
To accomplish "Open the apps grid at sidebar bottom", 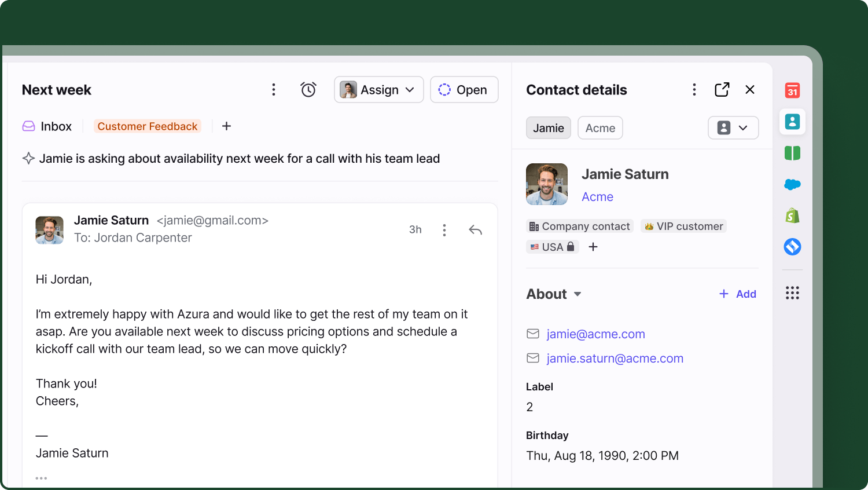I will pyautogui.click(x=792, y=292).
